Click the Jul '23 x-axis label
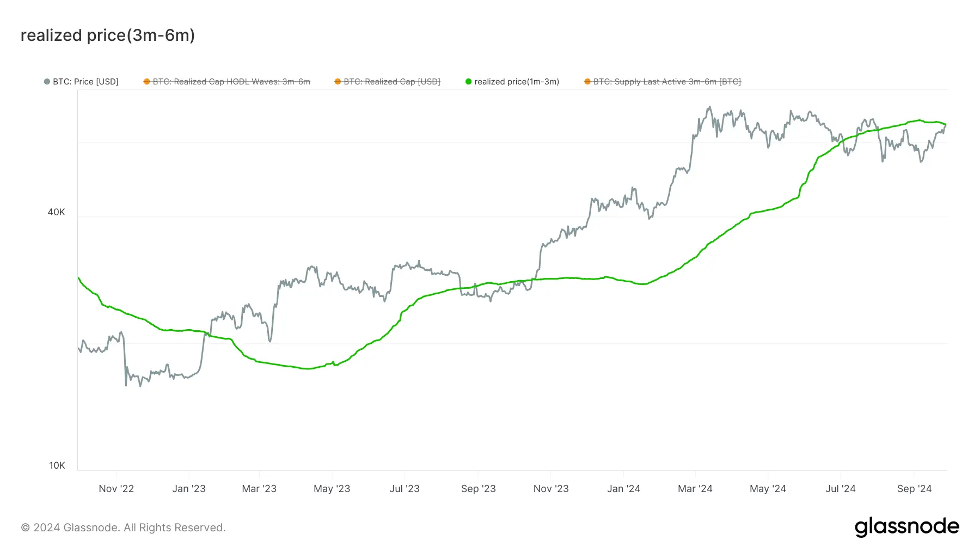The height and width of the screenshot is (552, 980). point(405,489)
